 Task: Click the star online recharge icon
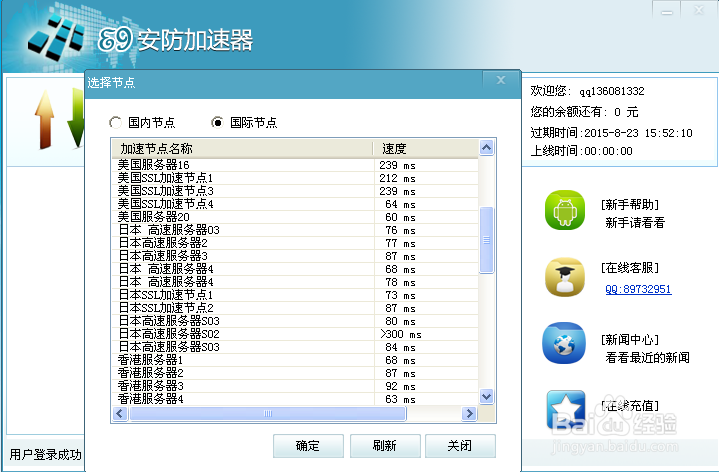(566, 409)
